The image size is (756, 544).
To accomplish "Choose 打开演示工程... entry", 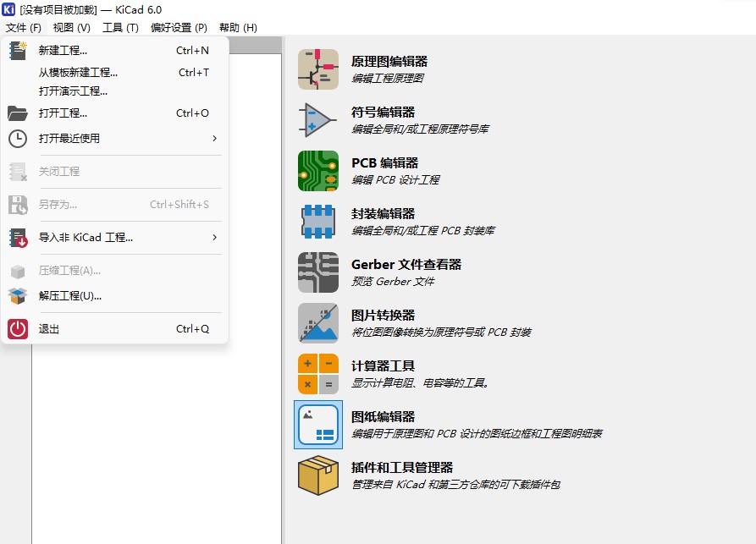I will (115, 91).
